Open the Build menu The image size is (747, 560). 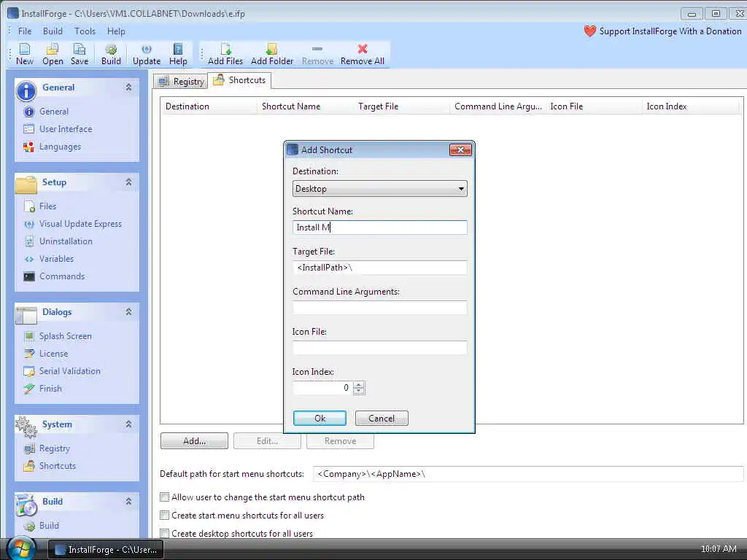[53, 31]
